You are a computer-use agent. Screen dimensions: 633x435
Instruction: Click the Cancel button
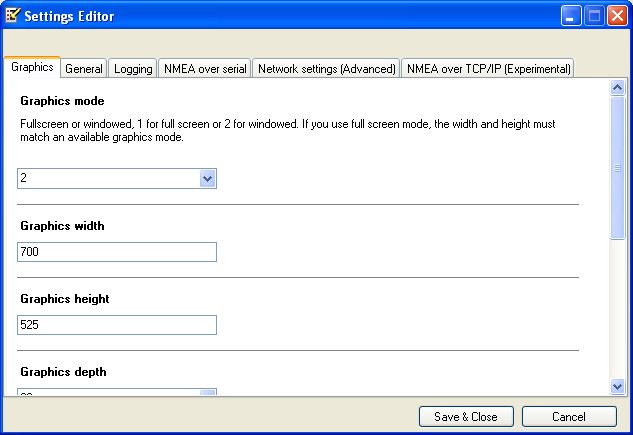tap(569, 416)
